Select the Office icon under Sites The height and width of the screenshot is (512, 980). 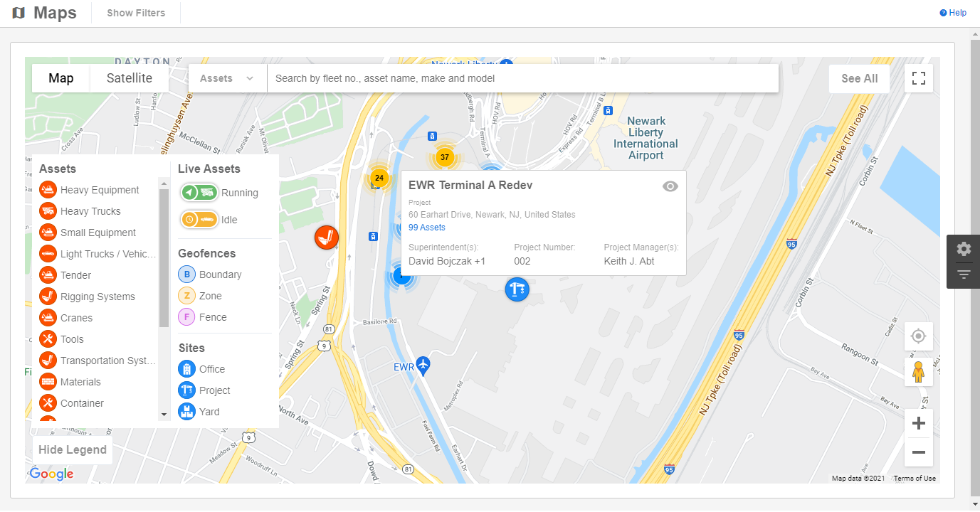[x=186, y=368]
